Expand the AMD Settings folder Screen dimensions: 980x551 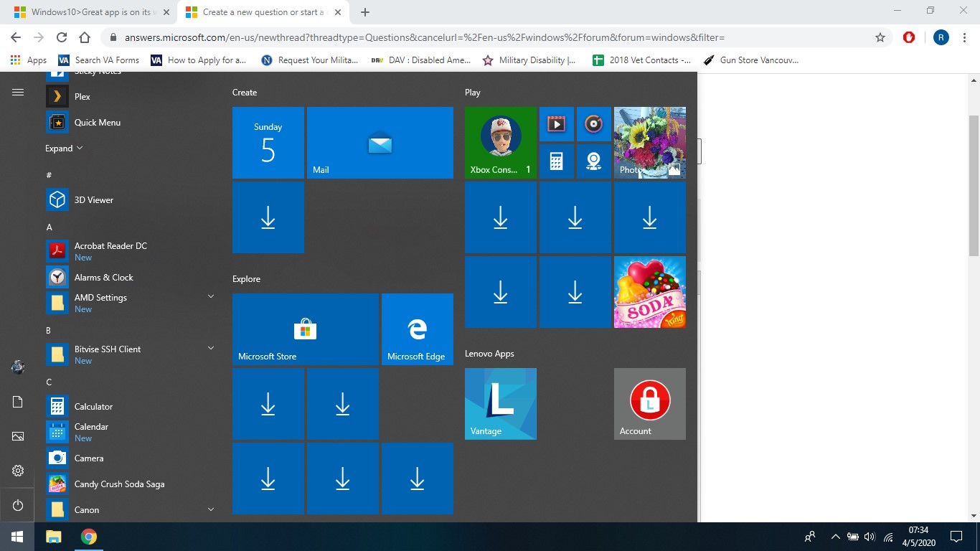tap(211, 296)
